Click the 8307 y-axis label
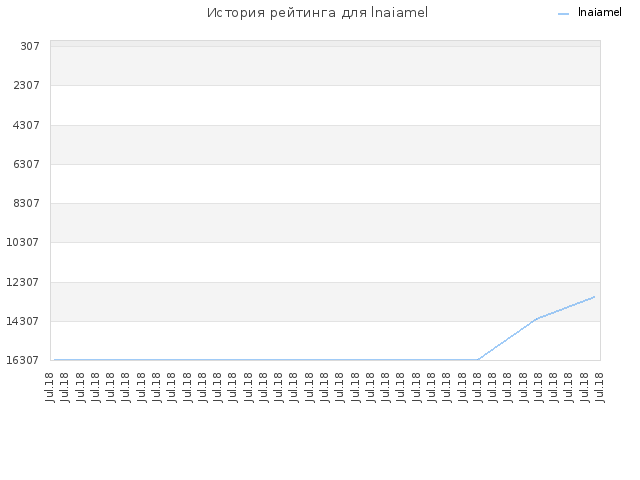Image resolution: width=640 pixels, height=480 pixels. pos(26,203)
